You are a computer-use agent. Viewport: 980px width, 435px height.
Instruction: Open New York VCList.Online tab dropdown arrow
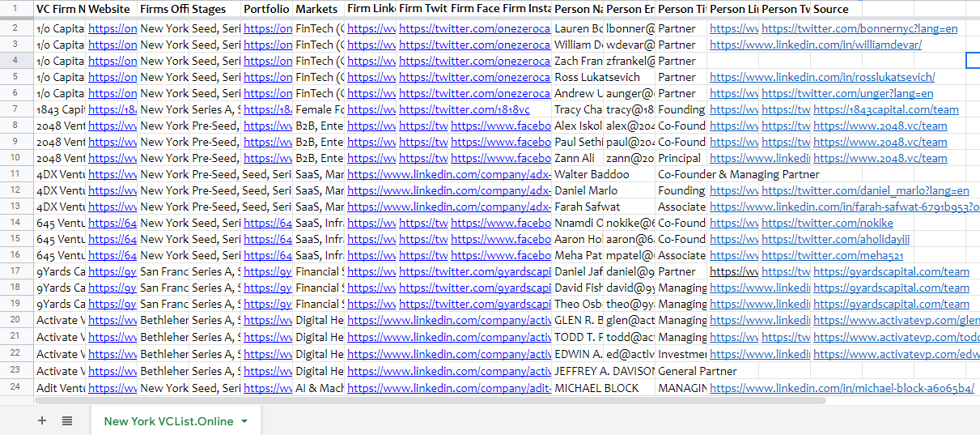pos(244,421)
